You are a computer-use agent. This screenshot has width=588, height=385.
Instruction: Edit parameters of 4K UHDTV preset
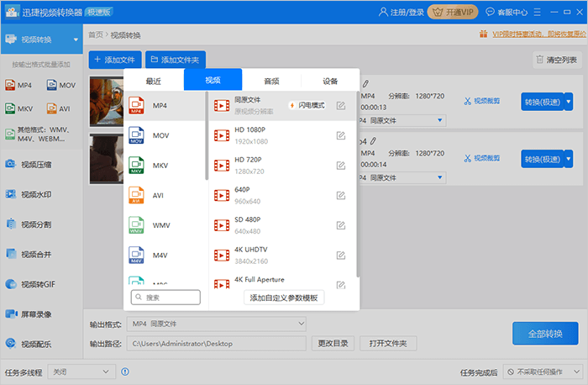(x=341, y=256)
